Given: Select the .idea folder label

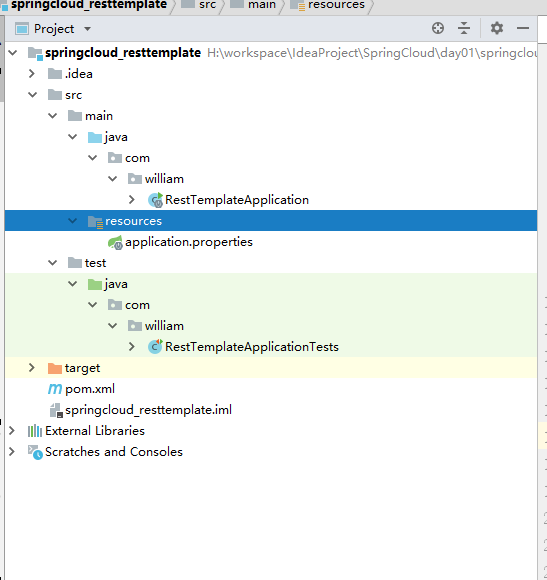Looking at the screenshot, I should tap(79, 74).
